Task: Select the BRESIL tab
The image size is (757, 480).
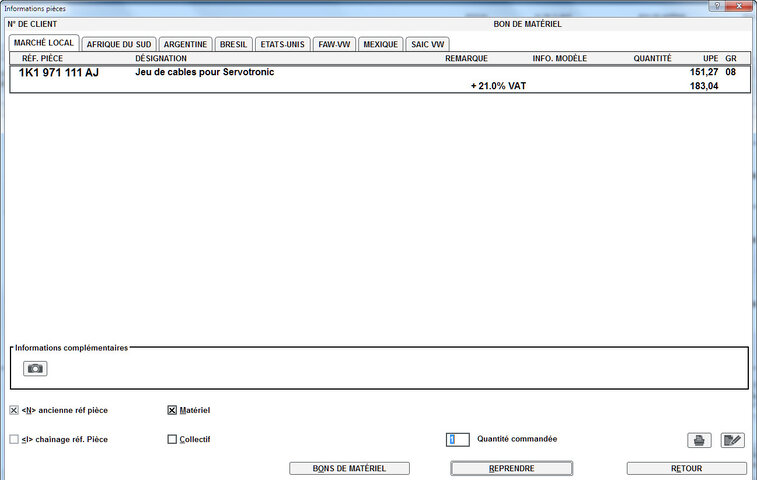Action: (233, 44)
